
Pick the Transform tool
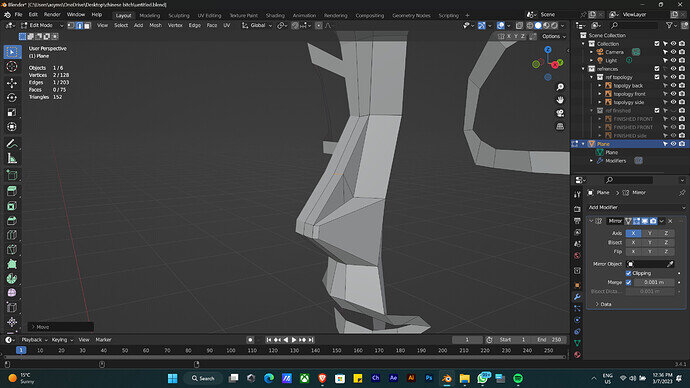(12, 127)
